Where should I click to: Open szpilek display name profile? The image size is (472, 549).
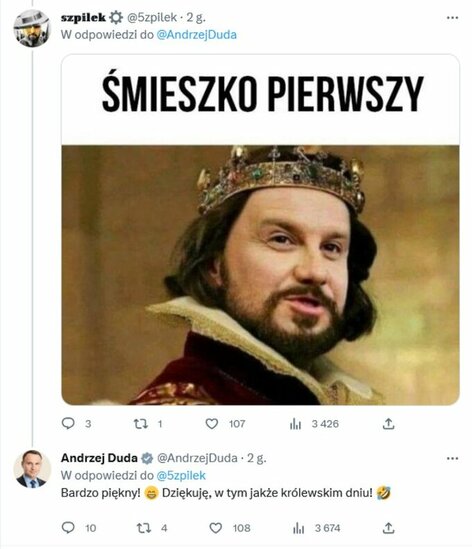click(83, 18)
